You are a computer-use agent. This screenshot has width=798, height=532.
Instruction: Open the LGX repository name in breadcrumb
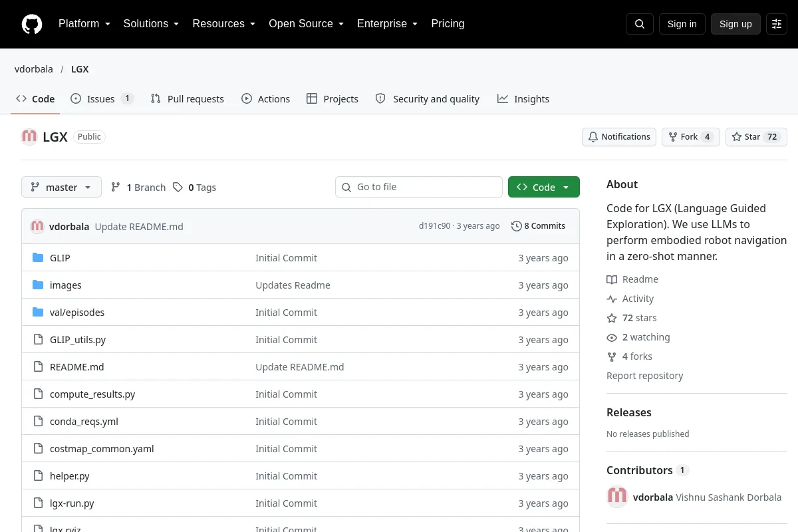(80, 69)
